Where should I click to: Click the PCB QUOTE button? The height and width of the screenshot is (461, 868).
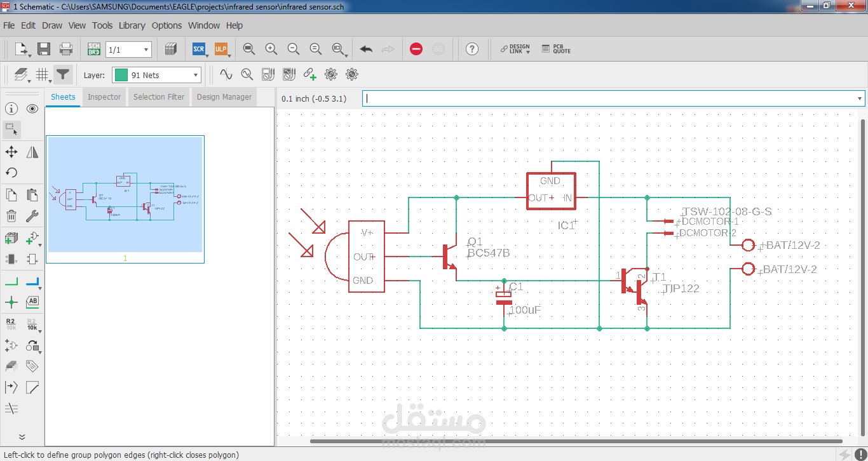(x=556, y=49)
